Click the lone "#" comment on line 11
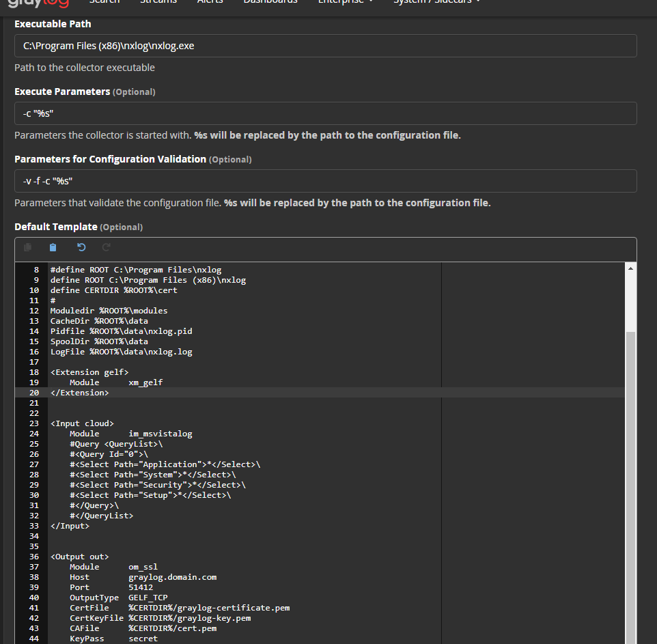Screen dimensions: 657x644 point(53,300)
